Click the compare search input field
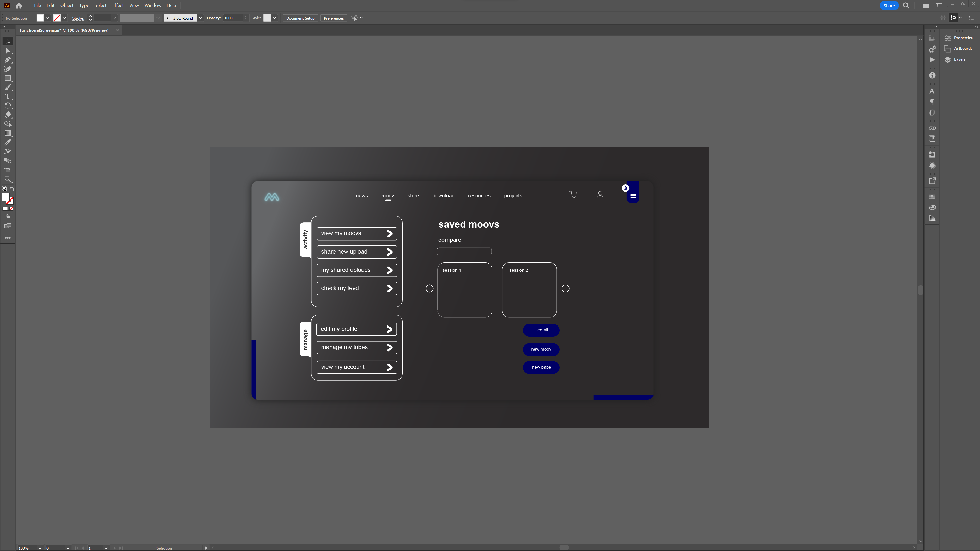 pyautogui.click(x=464, y=251)
